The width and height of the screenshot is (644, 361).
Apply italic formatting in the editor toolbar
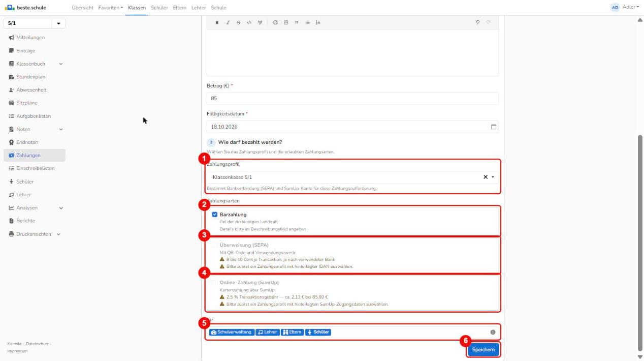click(x=228, y=23)
